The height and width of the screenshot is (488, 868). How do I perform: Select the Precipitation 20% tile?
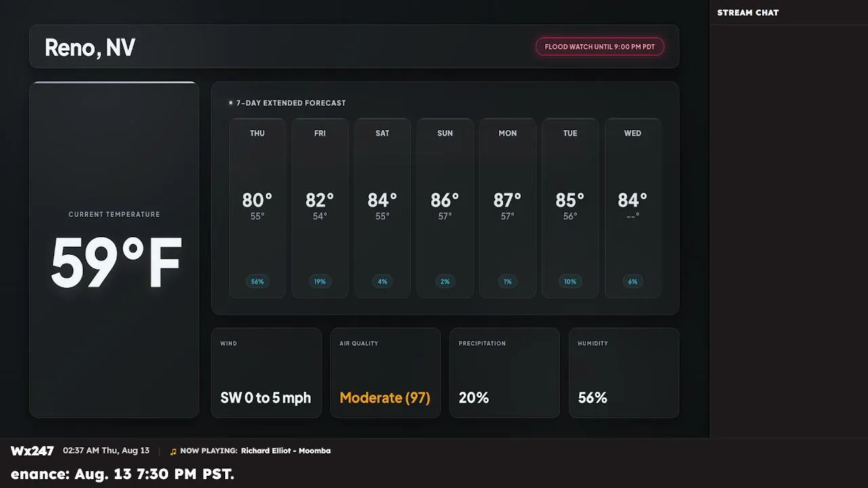pos(505,373)
